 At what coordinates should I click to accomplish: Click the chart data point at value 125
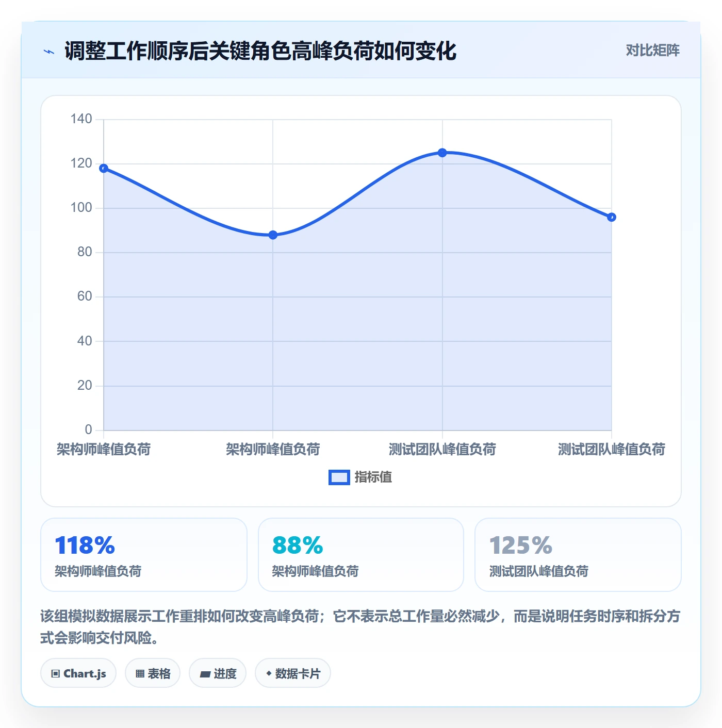click(x=442, y=153)
